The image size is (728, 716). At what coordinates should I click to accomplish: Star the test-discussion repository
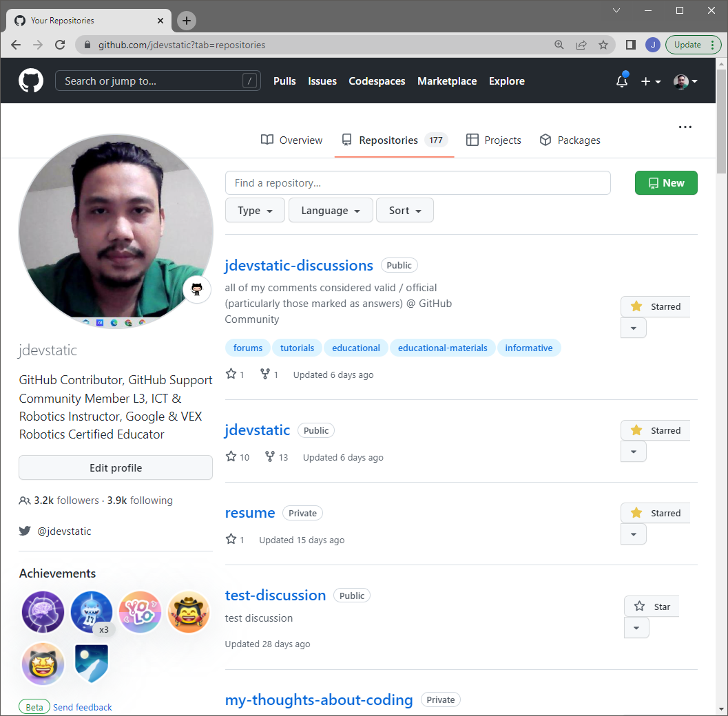[651, 606]
